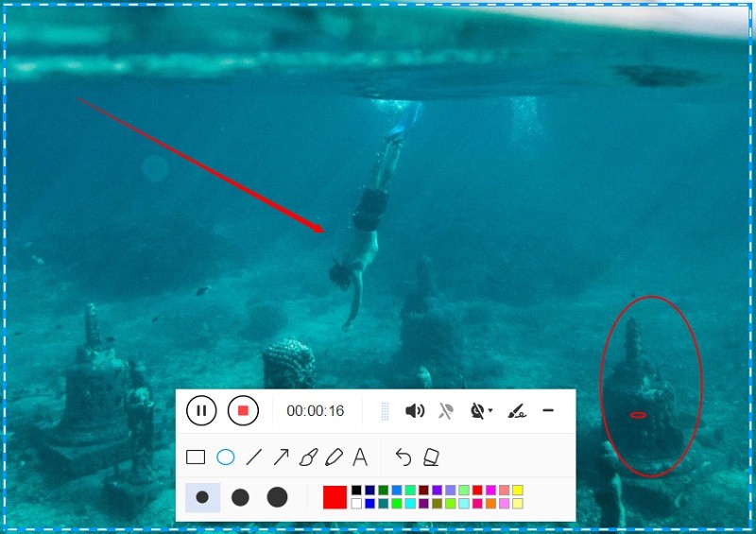This screenshot has height=534, width=756.
Task: Pick the small red swatch in the palette
Action: pos(477,491)
